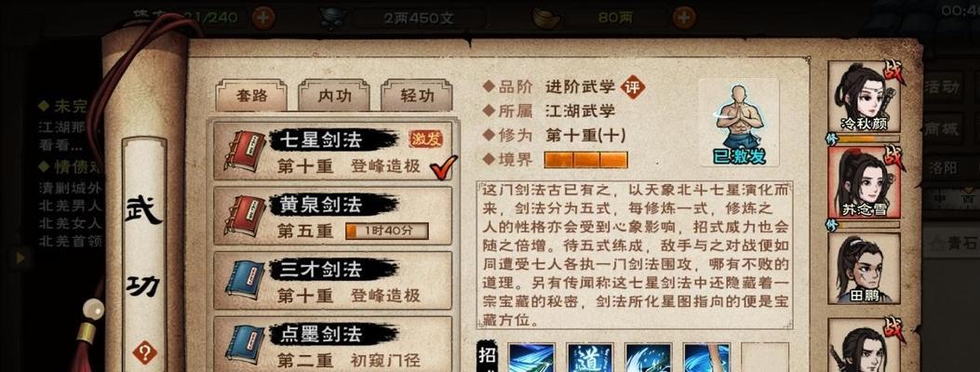Viewport: 980px width, 372px height.
Task: Select the 三才剑法 martial art entry
Action: click(x=332, y=281)
